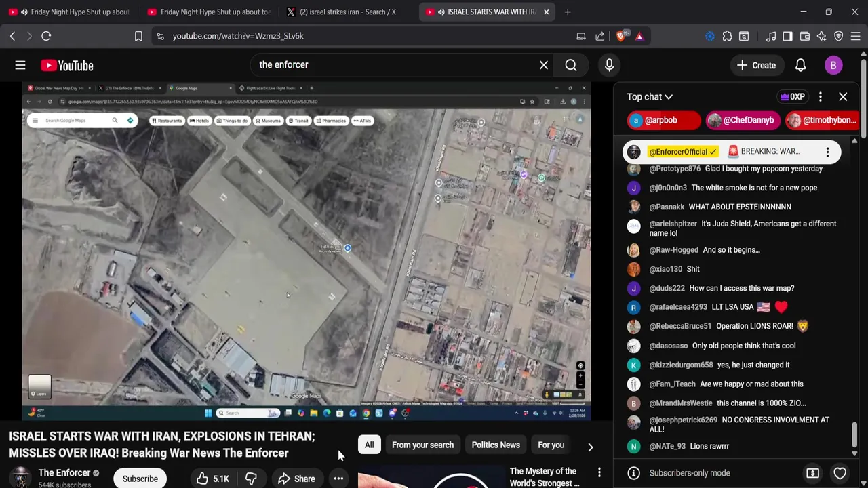Select the For you chip
The image size is (868, 488).
[551, 445]
